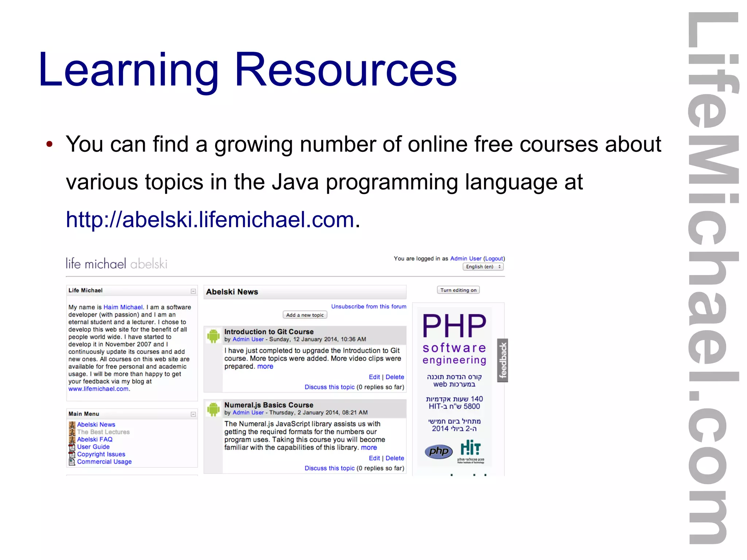The image size is (747, 560).
Task: Edit the Introduction to Git Course post
Action: [x=374, y=377]
